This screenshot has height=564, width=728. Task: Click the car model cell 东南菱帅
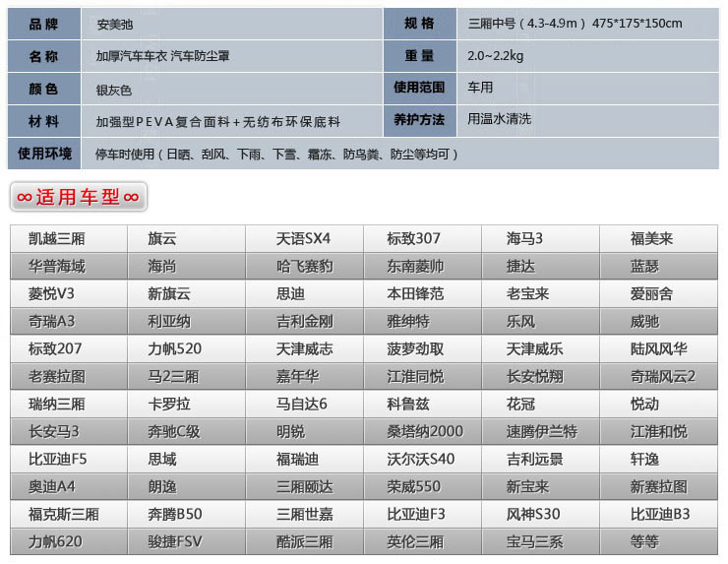422,266
